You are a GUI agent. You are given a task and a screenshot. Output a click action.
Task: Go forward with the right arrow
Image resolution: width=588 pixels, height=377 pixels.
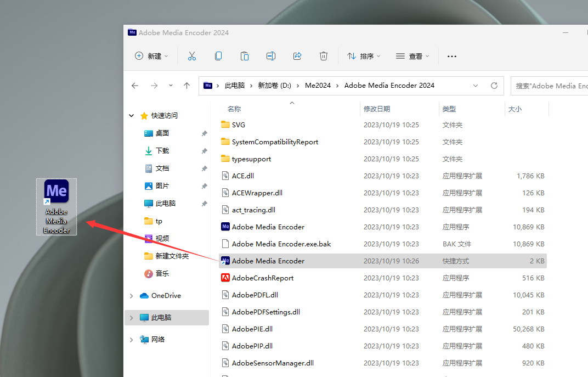point(154,86)
